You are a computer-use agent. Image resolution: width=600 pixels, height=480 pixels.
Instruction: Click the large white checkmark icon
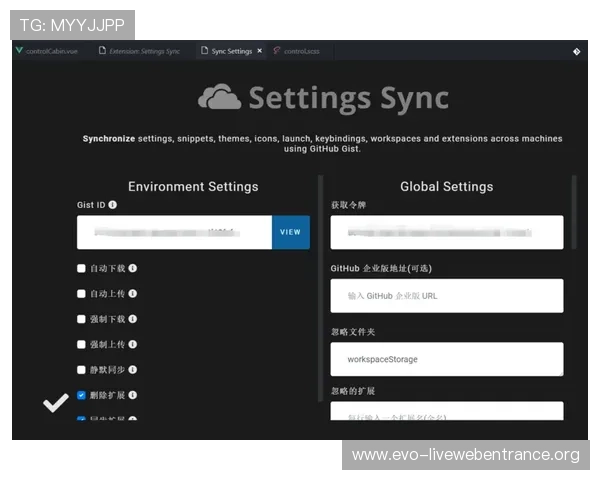56,403
